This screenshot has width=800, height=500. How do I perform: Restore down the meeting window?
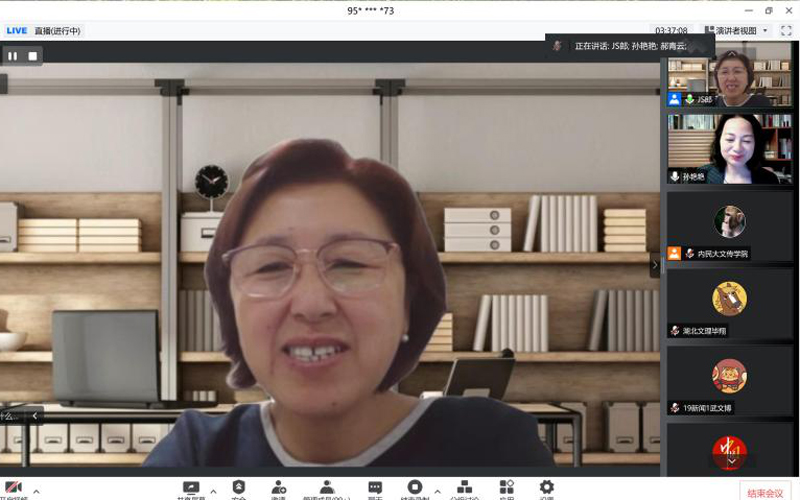[x=768, y=10]
